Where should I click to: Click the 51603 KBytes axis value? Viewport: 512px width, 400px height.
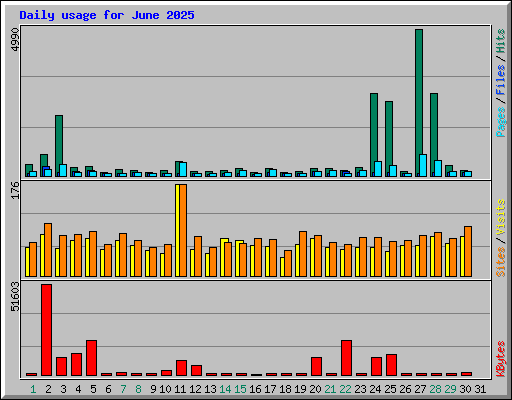click(15, 296)
